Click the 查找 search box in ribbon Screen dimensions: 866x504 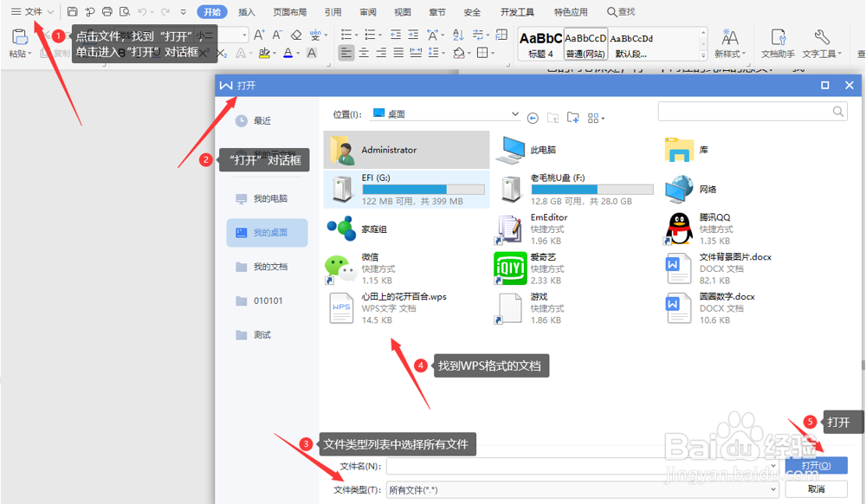(621, 11)
